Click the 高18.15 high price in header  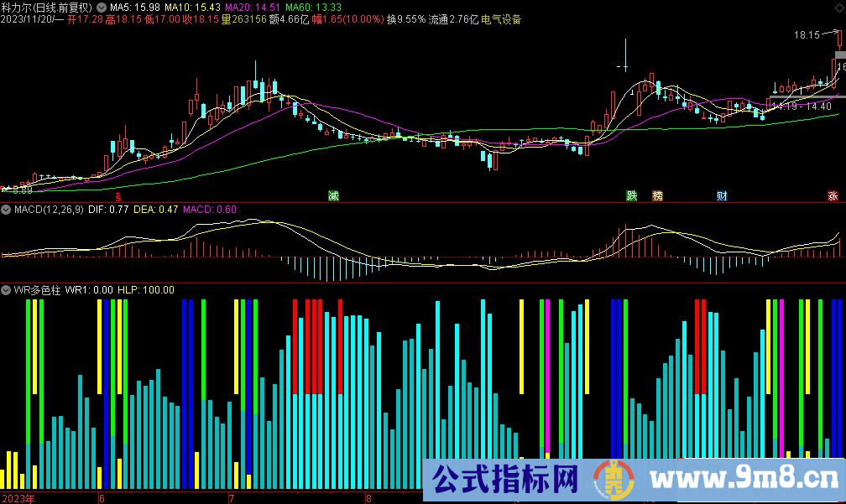[123, 19]
